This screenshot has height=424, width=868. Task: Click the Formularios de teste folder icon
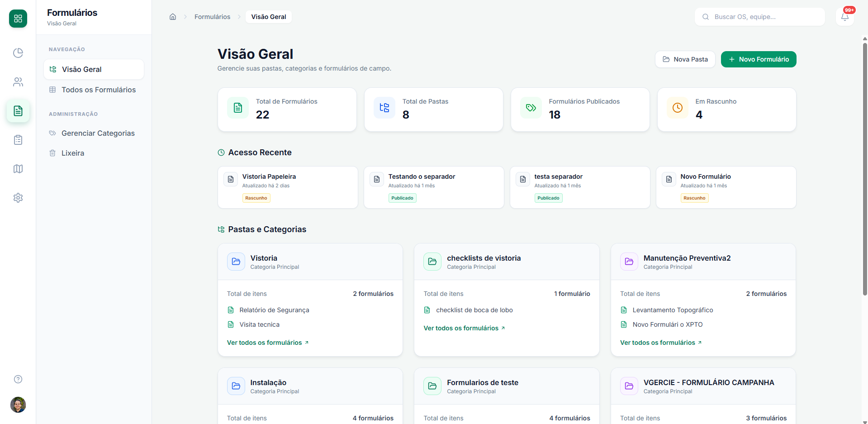tap(432, 386)
